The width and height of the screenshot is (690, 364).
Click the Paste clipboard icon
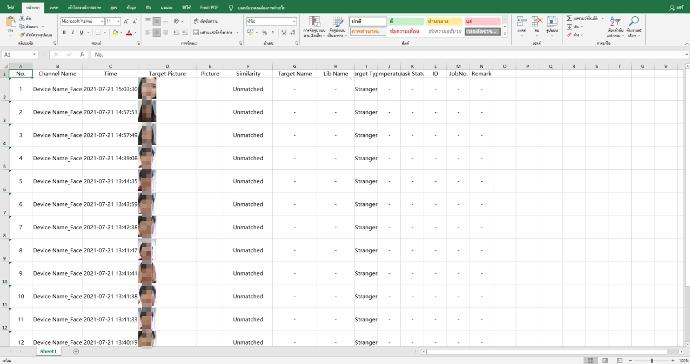tap(10, 22)
